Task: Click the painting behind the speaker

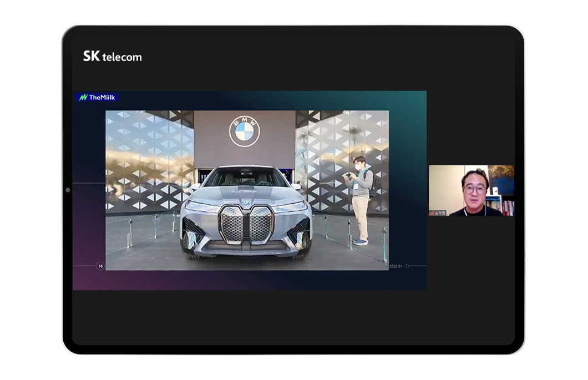Action: 501,179
